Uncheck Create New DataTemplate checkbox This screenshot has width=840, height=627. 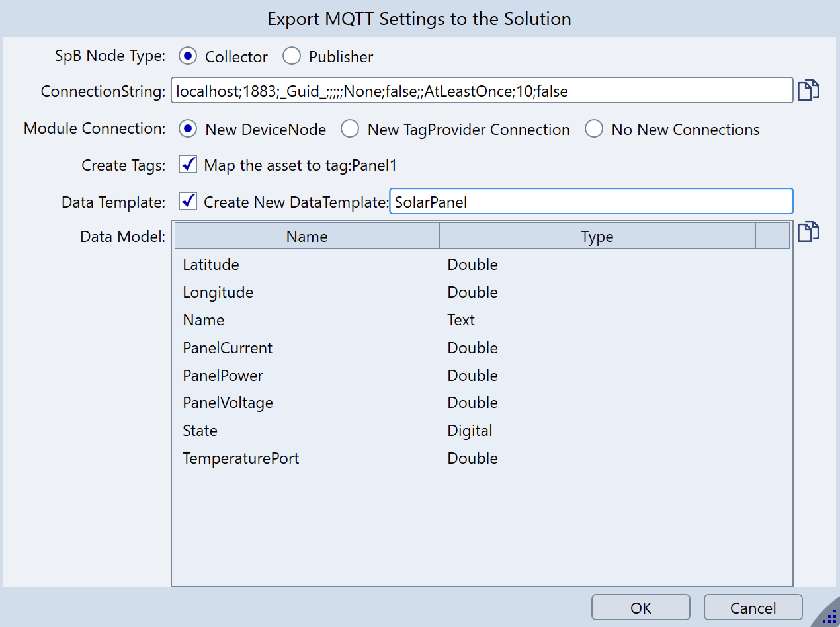pos(188,201)
